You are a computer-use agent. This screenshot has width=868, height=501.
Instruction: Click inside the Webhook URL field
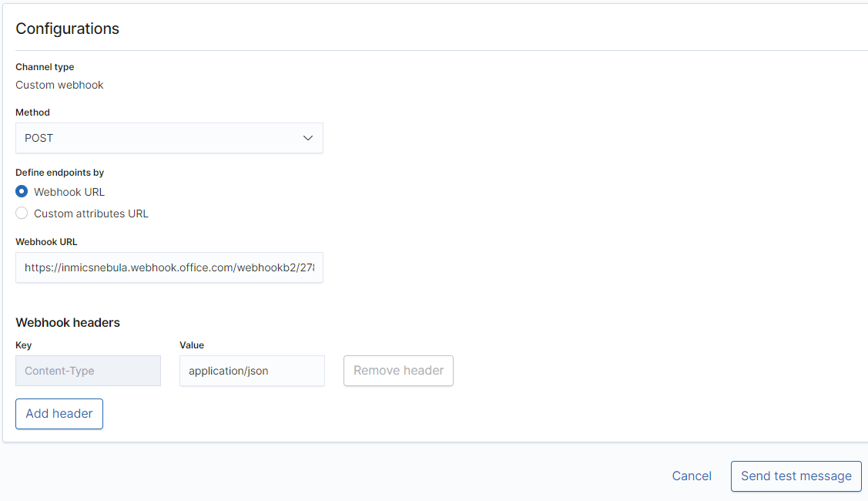169,267
